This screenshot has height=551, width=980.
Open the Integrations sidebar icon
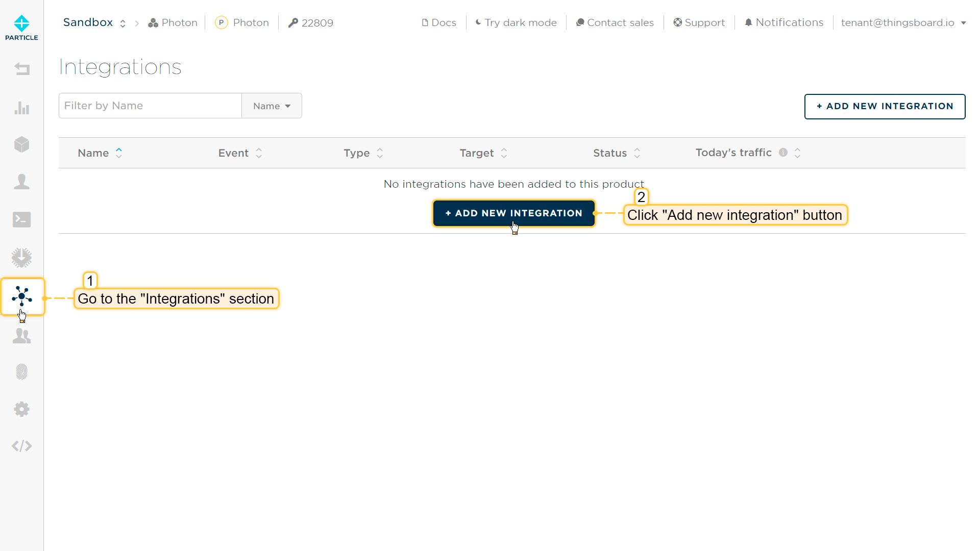click(22, 296)
